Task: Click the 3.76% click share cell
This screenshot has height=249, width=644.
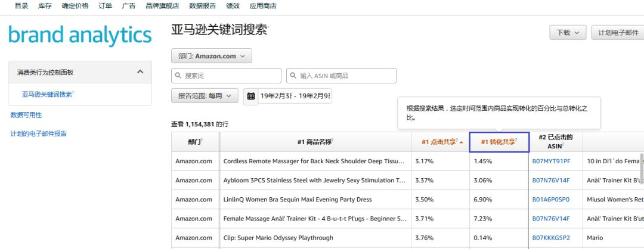Action: (440, 238)
